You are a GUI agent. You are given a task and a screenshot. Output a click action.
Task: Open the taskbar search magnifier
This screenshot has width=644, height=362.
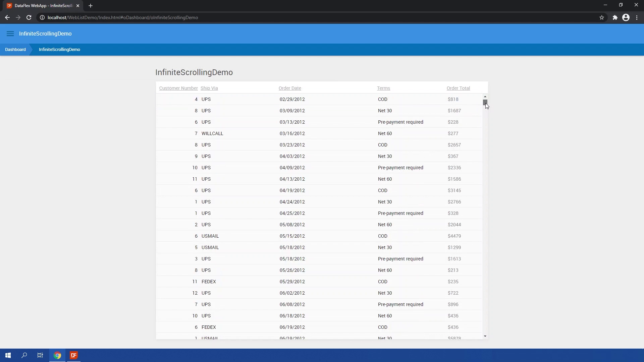[24, 355]
